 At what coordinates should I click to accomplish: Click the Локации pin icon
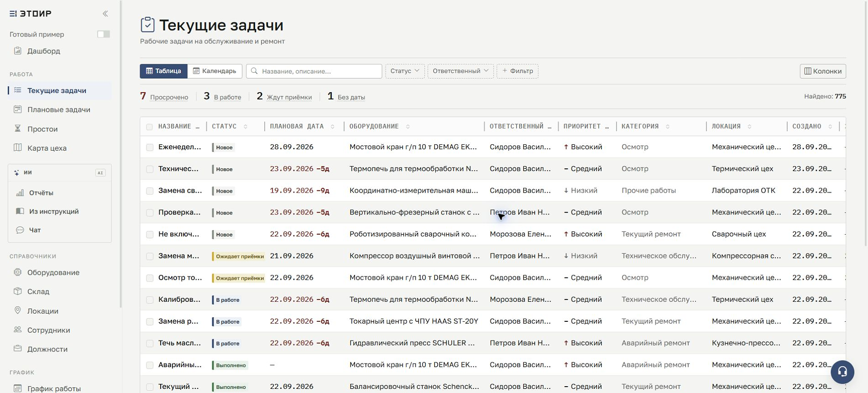point(17,310)
